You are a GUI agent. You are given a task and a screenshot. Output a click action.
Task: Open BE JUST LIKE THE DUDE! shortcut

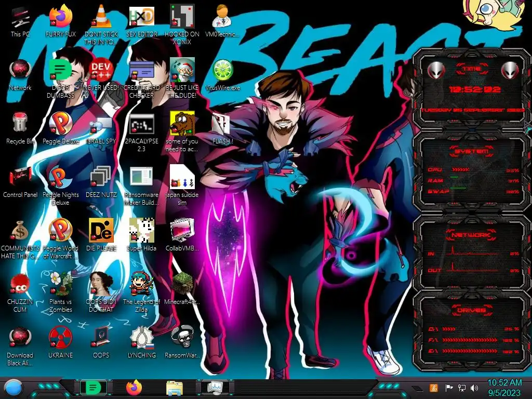182,78
